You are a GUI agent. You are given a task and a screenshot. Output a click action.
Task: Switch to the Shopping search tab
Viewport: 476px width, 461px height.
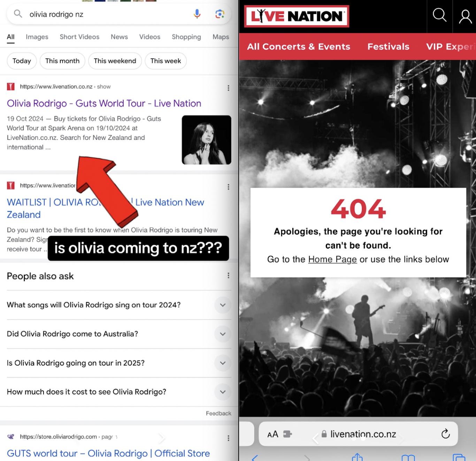point(186,37)
